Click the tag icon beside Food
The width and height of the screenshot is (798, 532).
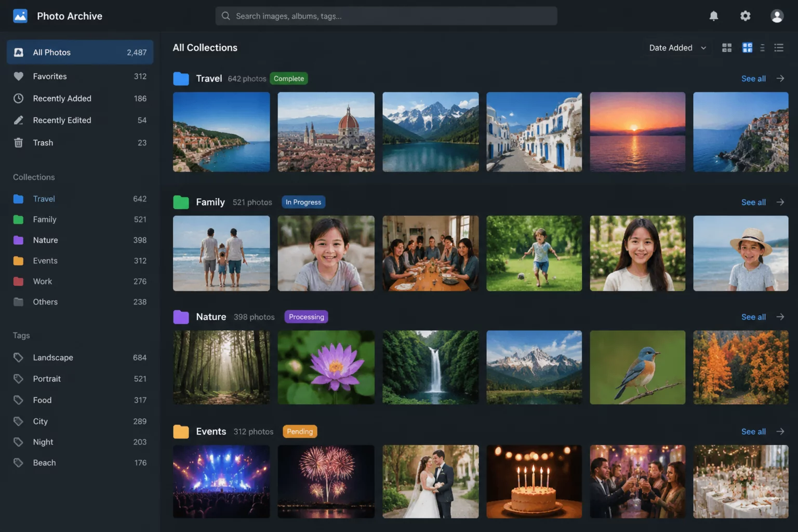pos(19,400)
